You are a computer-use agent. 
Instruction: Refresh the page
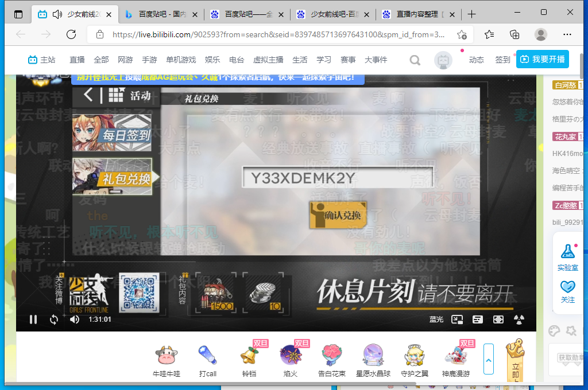71,34
